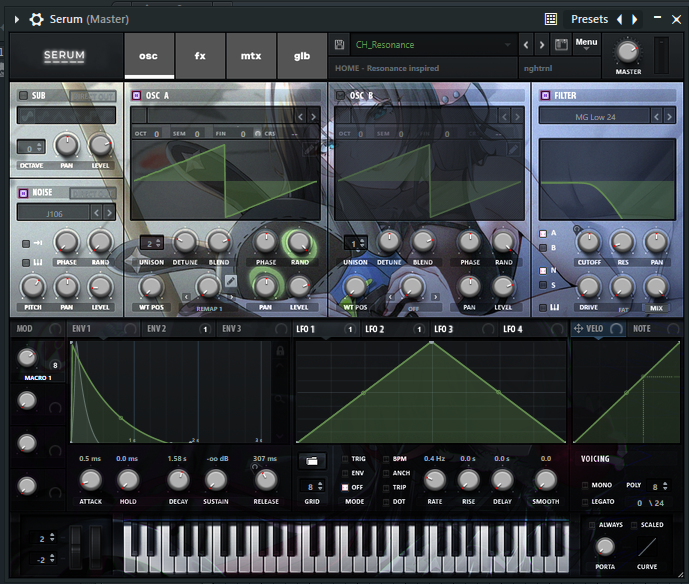This screenshot has height=584, width=689.
Task: Enable the LFO TRIG mode checkbox
Action: [x=345, y=459]
